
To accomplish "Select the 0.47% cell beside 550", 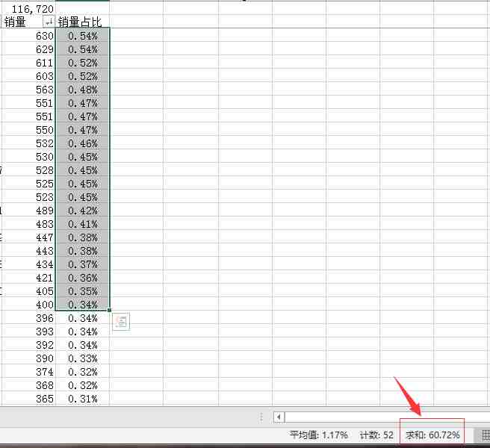I will click(x=82, y=130).
